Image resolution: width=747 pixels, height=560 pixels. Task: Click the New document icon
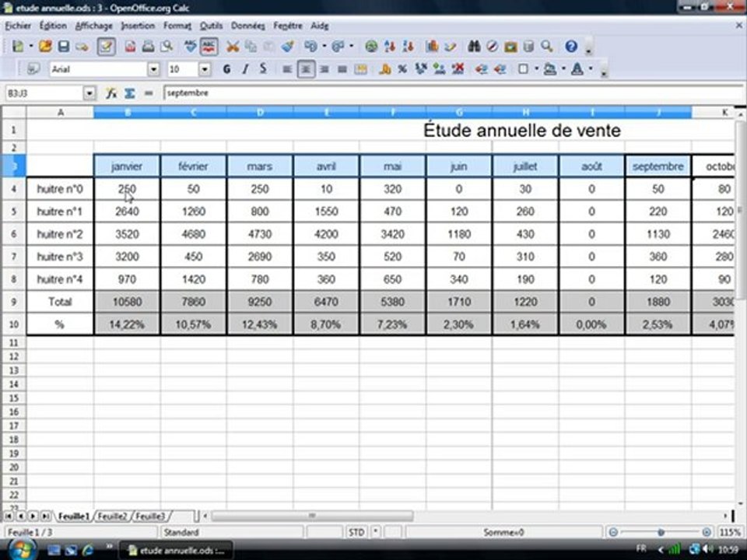[x=18, y=46]
